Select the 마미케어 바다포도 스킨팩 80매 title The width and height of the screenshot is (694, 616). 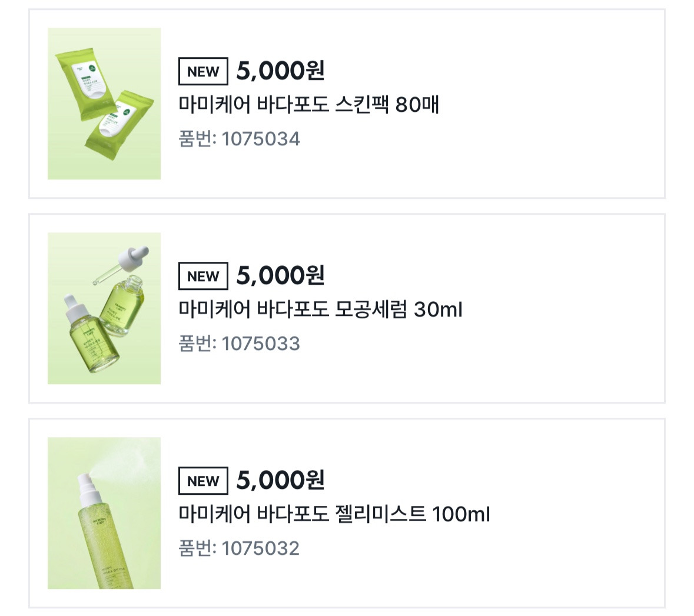pos(308,105)
